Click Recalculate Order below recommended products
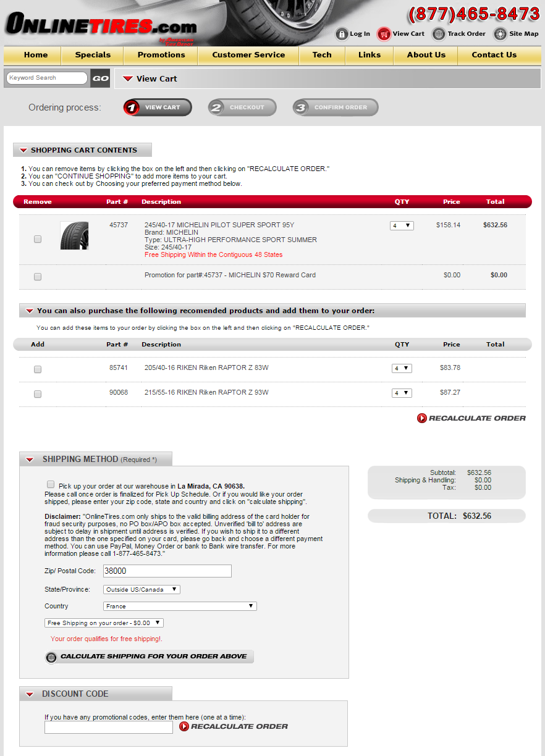Image resolution: width=545 pixels, height=756 pixels. 471,418
